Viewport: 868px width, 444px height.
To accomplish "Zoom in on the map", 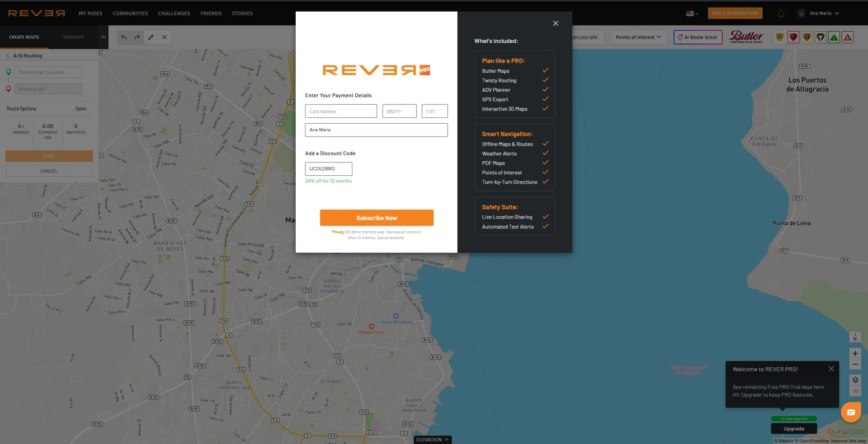I will point(855,353).
